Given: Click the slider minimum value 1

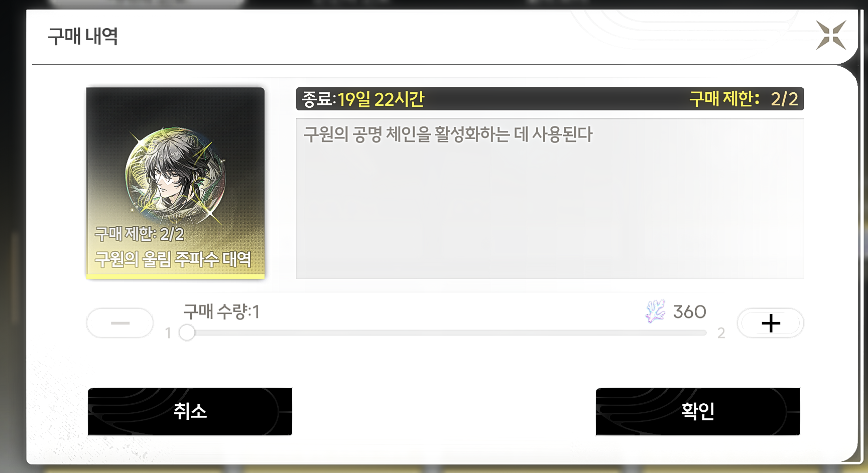Looking at the screenshot, I should coord(168,333).
